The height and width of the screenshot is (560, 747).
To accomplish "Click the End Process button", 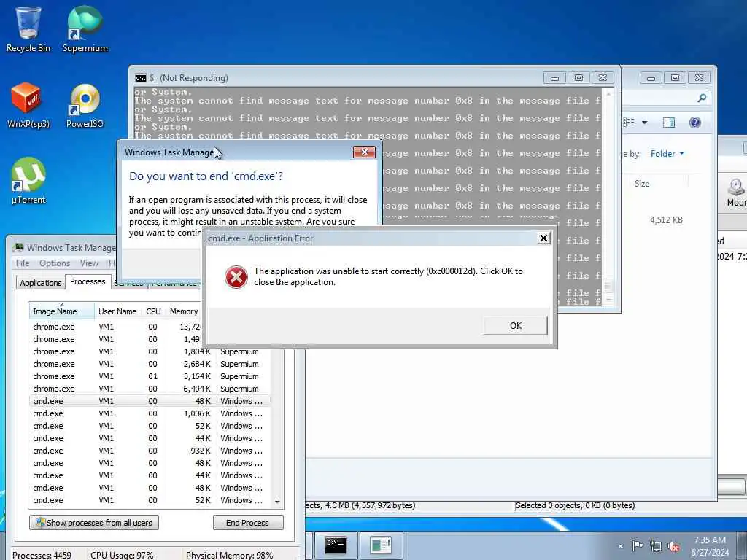I will [x=248, y=522].
